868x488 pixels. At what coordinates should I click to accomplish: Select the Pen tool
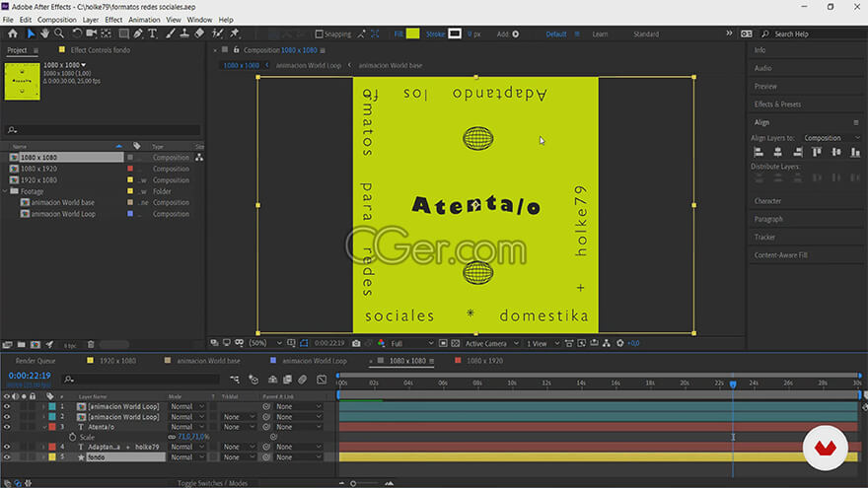pyautogui.click(x=138, y=34)
